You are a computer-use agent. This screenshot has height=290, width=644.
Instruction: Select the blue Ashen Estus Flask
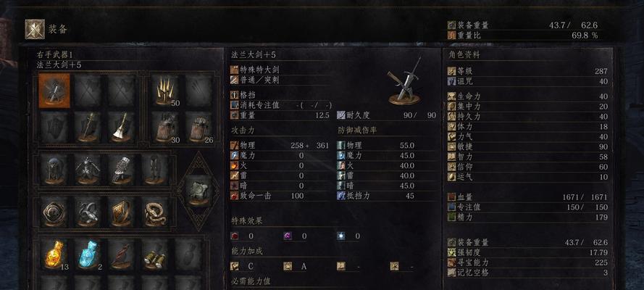(88, 254)
